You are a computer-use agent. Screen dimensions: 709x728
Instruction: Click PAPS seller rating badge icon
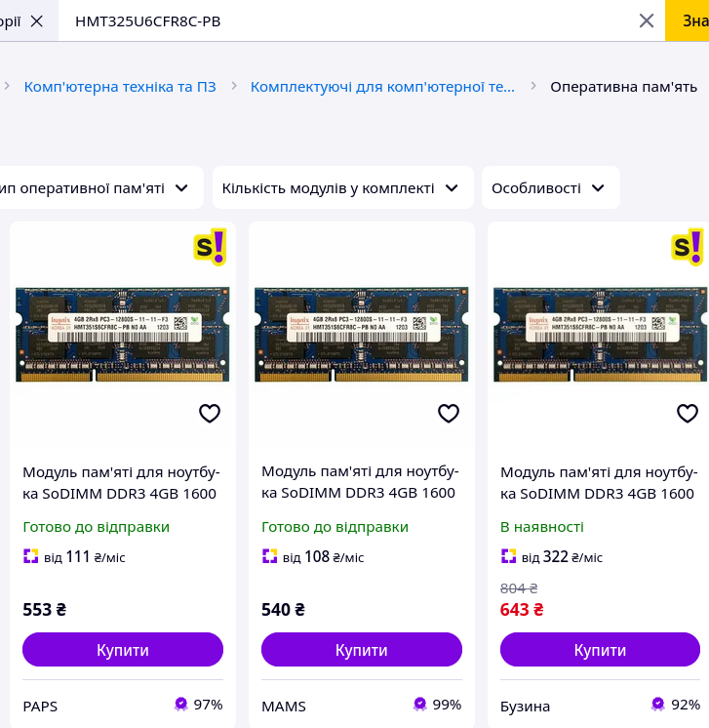[x=181, y=704]
